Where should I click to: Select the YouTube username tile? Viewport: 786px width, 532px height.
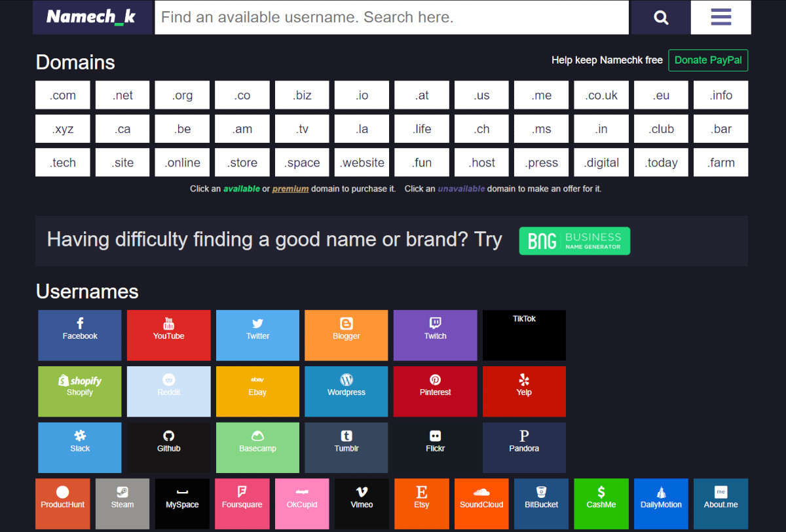[x=168, y=335]
